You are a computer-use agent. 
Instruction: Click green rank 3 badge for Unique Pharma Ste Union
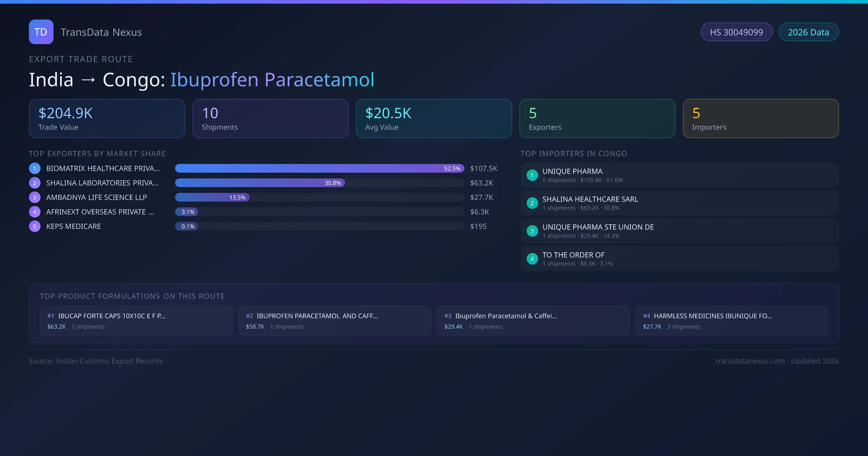[x=532, y=231]
